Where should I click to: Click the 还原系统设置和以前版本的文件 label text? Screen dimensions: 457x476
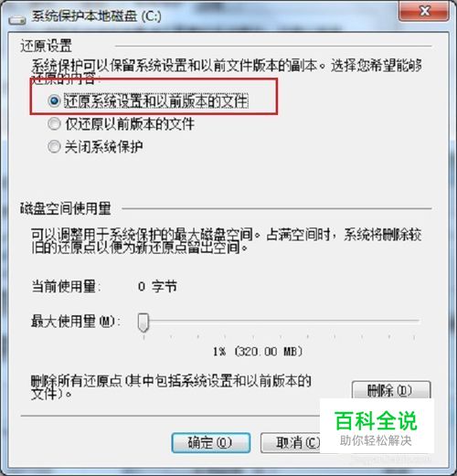[156, 100]
